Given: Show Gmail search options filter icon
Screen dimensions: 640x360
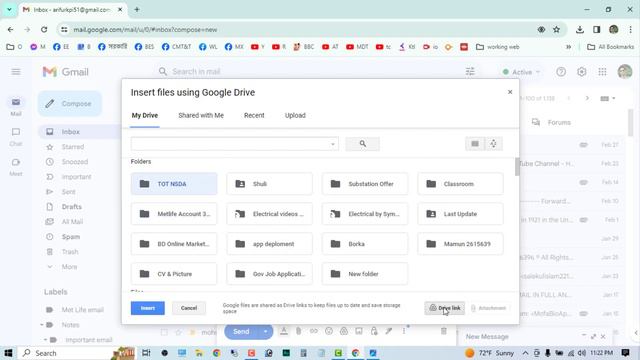Looking at the screenshot, I should 470,72.
